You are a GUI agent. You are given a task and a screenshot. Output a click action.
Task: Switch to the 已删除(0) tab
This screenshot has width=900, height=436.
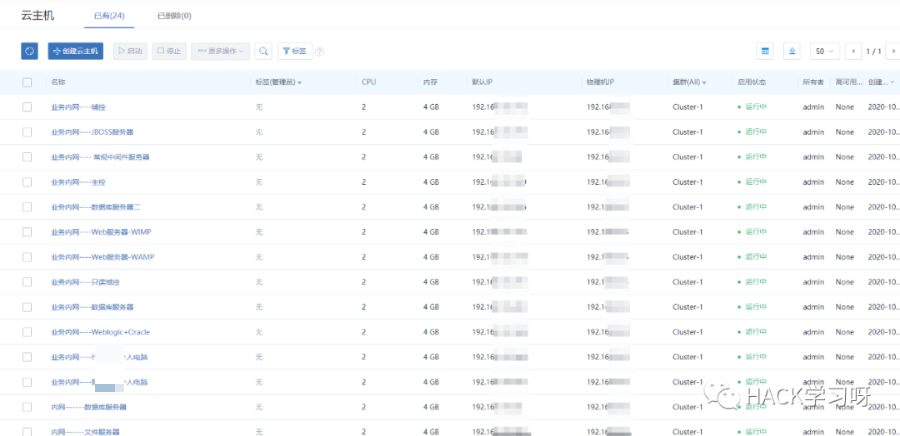(174, 16)
